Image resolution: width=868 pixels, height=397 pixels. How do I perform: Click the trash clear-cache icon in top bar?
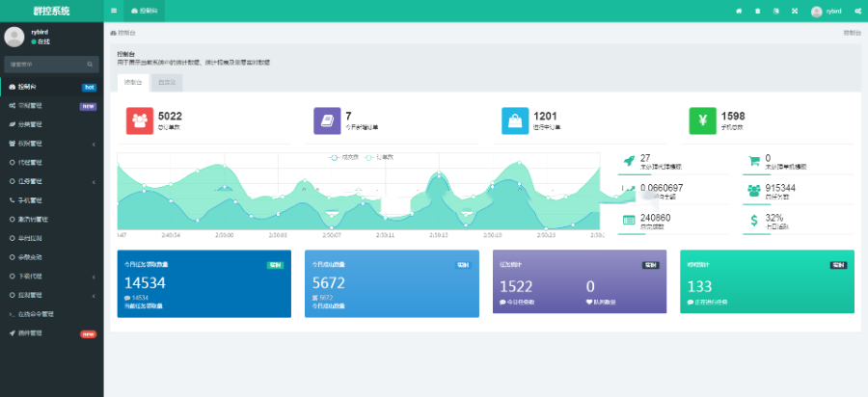coord(757,11)
